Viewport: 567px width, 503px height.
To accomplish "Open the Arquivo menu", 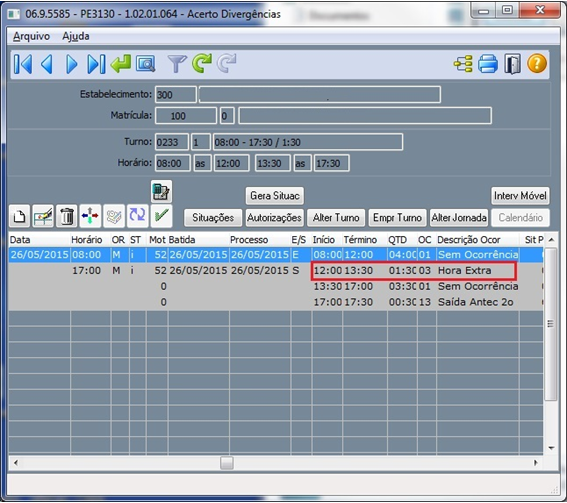I will pos(31,37).
